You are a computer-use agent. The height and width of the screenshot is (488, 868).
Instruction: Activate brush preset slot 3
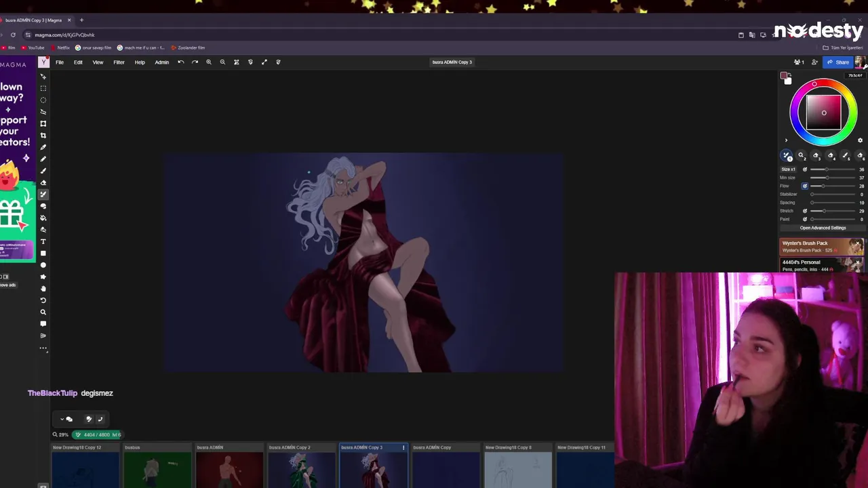pyautogui.click(x=816, y=156)
